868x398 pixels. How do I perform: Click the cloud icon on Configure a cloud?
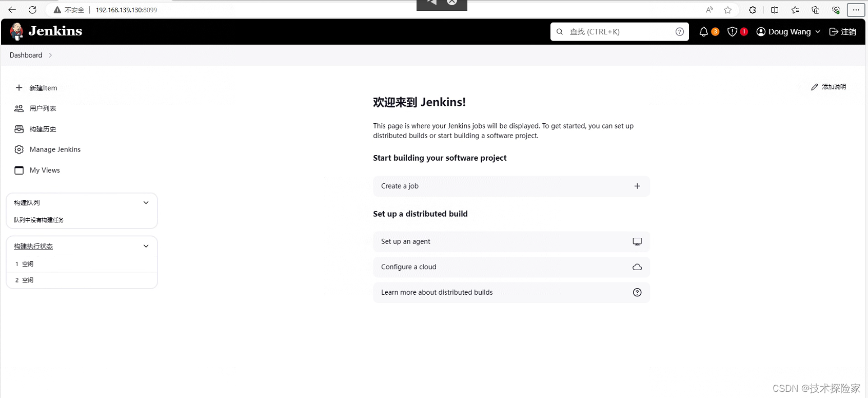637,267
